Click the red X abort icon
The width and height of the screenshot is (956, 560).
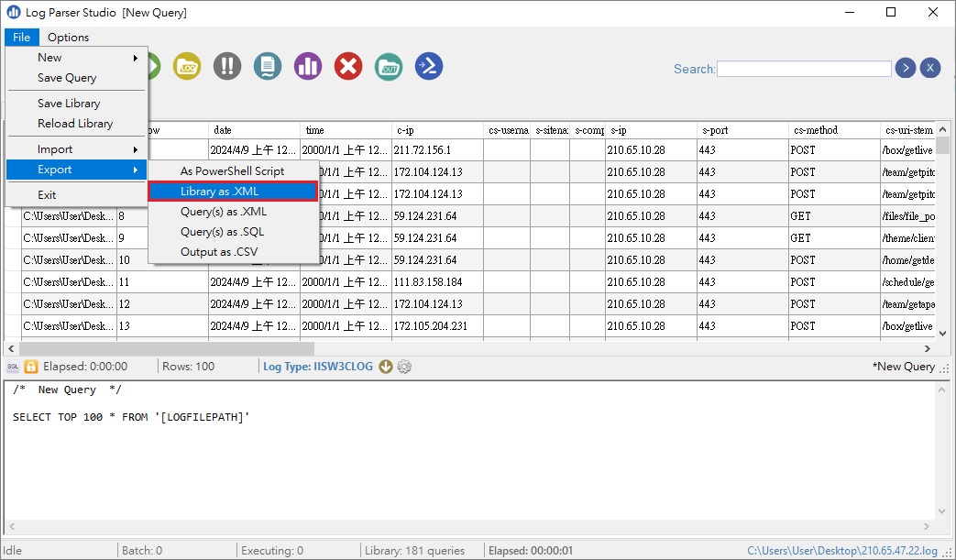[x=348, y=66]
